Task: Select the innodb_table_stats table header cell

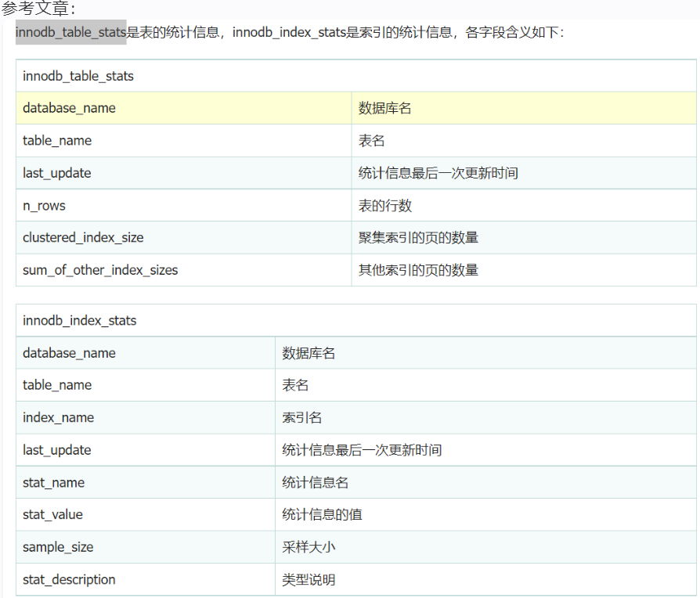Action: click(78, 76)
